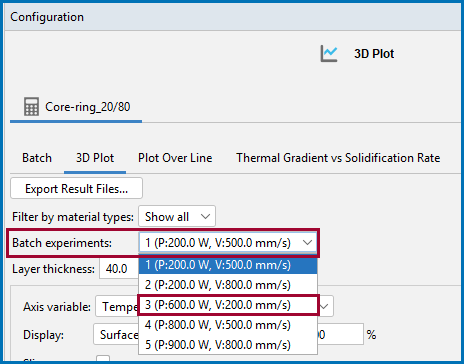
Task: Open Thermal Gradient vs Solidification Rate tab
Action: (x=338, y=158)
